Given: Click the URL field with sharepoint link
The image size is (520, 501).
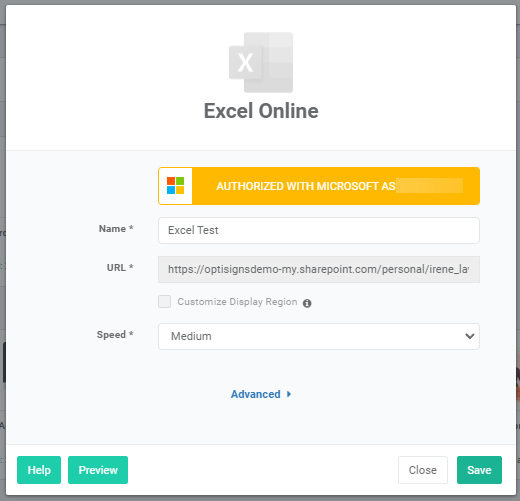Looking at the screenshot, I should tap(319, 269).
